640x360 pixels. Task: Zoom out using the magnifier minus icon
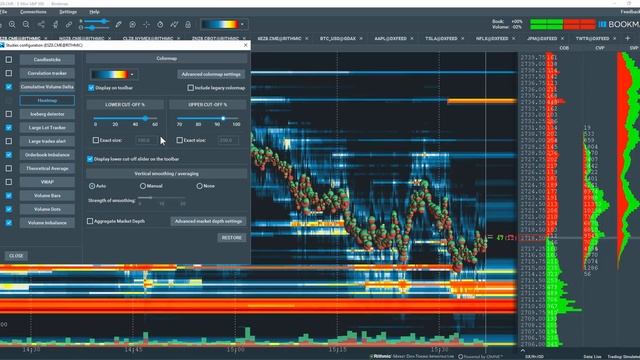tap(26, 24)
